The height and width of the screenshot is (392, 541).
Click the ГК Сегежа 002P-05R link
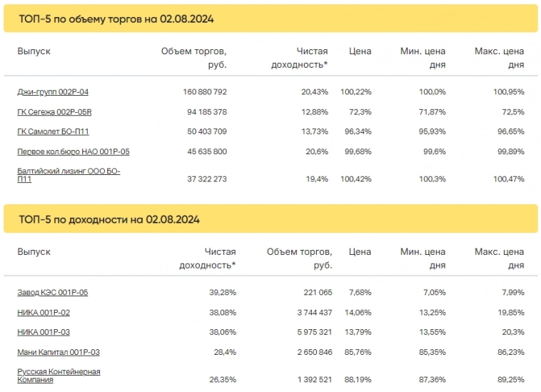(x=54, y=112)
